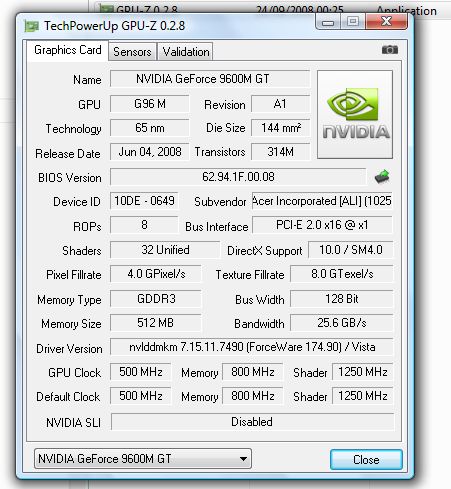The height and width of the screenshot is (489, 451).
Task: Click the NVIDIA SLI Disabled field
Action: pyautogui.click(x=252, y=422)
